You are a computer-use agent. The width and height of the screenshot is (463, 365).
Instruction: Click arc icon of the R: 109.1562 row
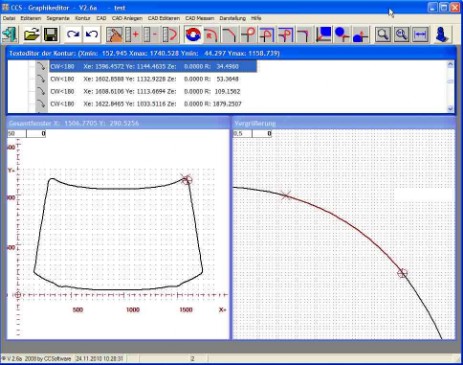[x=41, y=91]
